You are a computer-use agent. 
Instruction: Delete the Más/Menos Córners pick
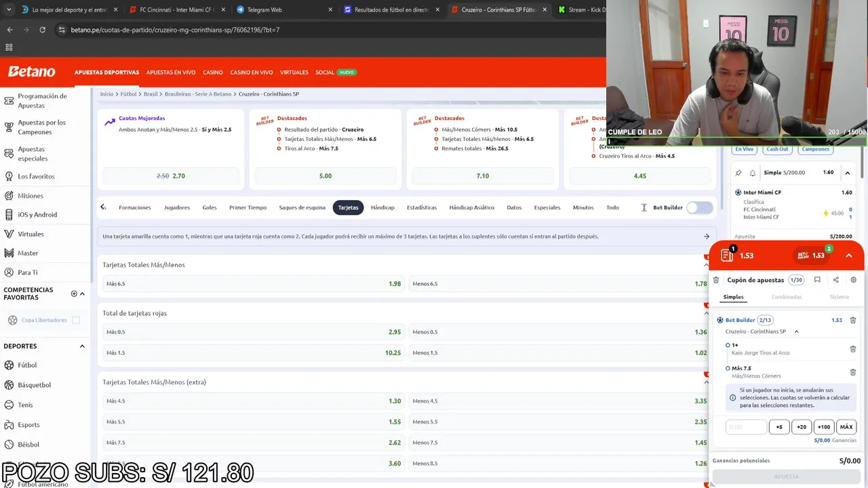tap(853, 372)
